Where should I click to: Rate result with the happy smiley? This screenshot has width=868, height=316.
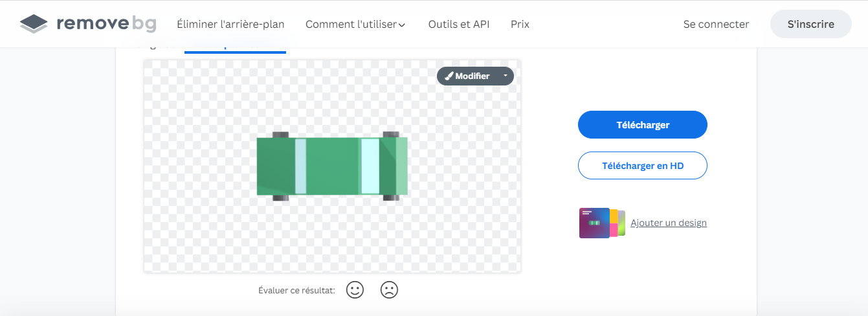click(355, 289)
